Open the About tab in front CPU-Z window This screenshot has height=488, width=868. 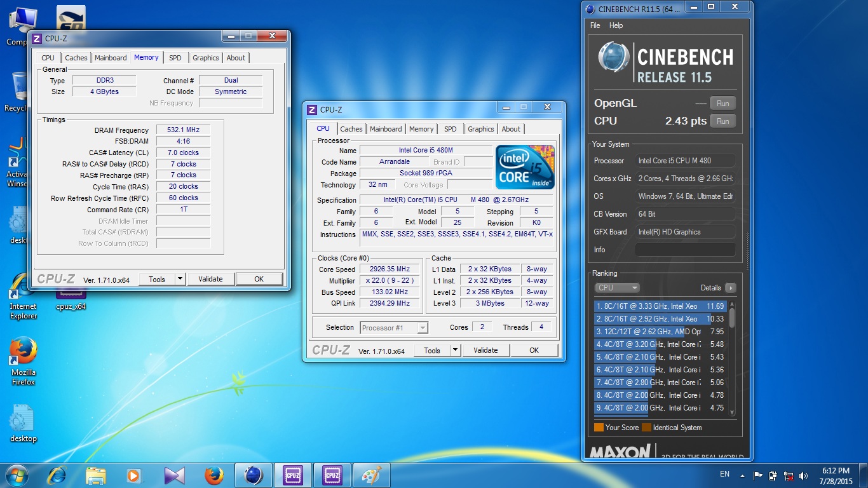click(511, 129)
